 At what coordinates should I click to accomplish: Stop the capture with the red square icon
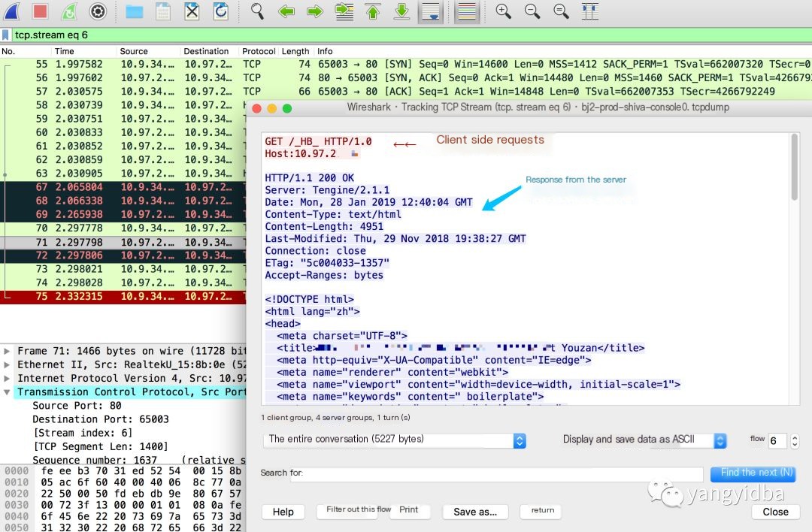click(41, 11)
